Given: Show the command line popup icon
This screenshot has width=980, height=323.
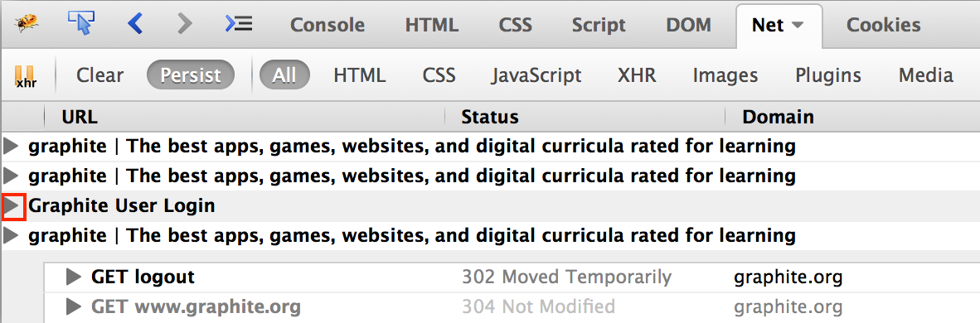Looking at the screenshot, I should [238, 24].
